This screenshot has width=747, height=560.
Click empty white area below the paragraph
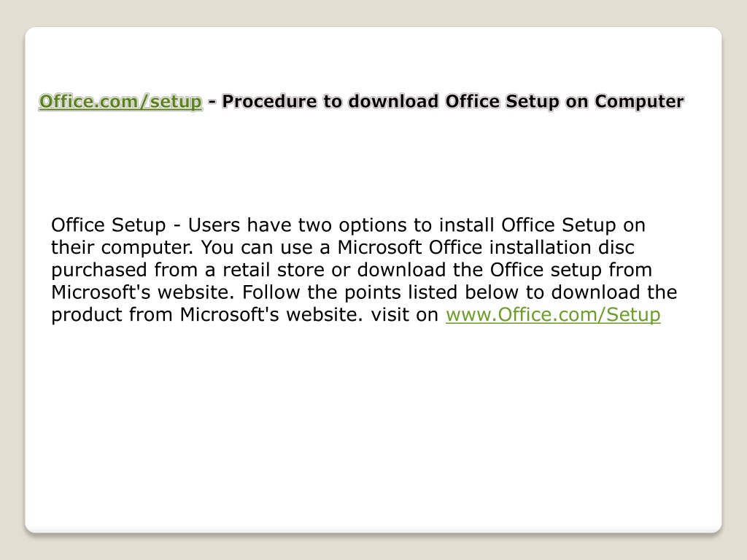(x=373, y=419)
